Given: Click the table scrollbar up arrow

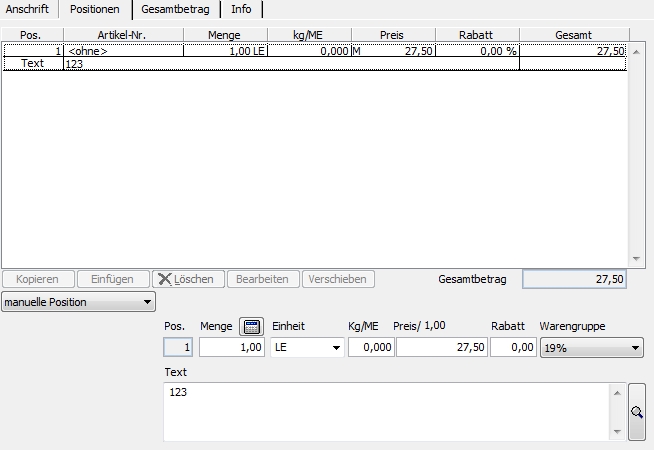Looking at the screenshot, I should coord(636,52).
